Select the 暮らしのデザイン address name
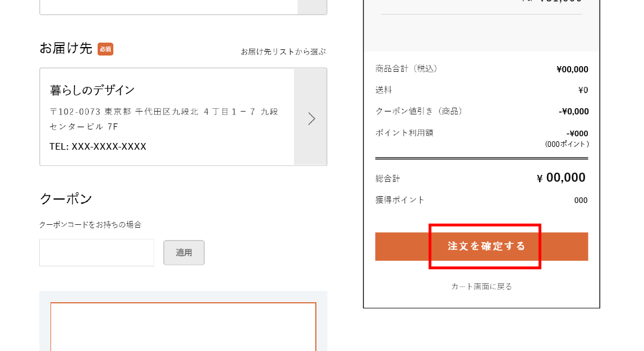This screenshot has width=644, height=351. tap(92, 90)
